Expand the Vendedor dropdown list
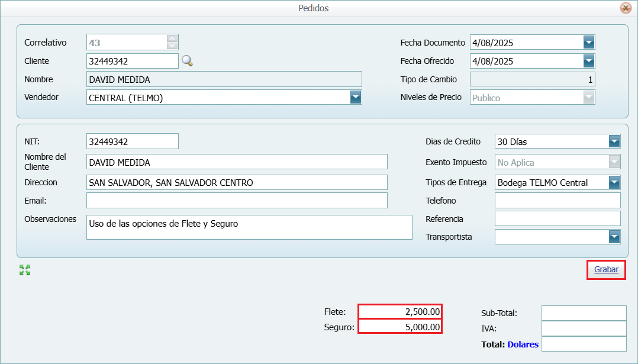The image size is (638, 364). point(355,98)
